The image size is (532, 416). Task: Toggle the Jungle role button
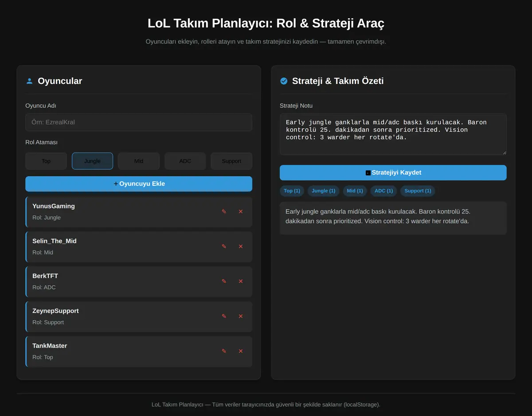tap(92, 161)
